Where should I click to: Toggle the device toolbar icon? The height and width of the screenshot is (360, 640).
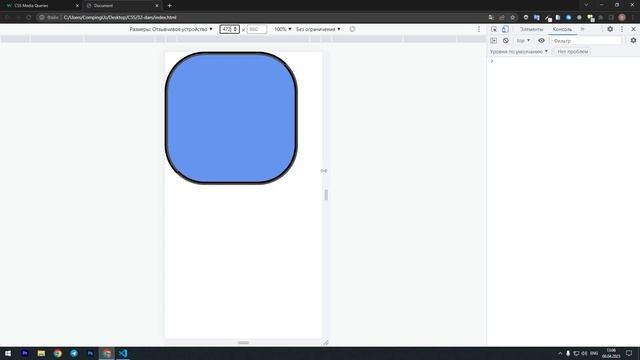(505, 29)
